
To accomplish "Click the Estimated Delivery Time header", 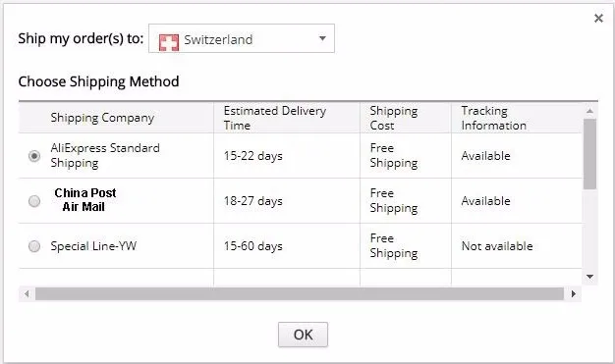I will pyautogui.click(x=274, y=118).
